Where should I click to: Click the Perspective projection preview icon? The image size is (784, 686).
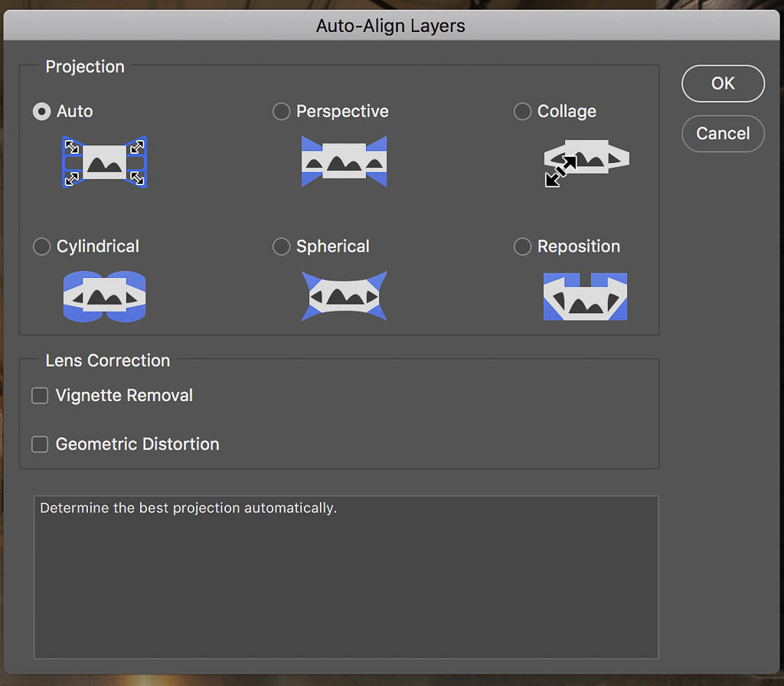pos(344,162)
